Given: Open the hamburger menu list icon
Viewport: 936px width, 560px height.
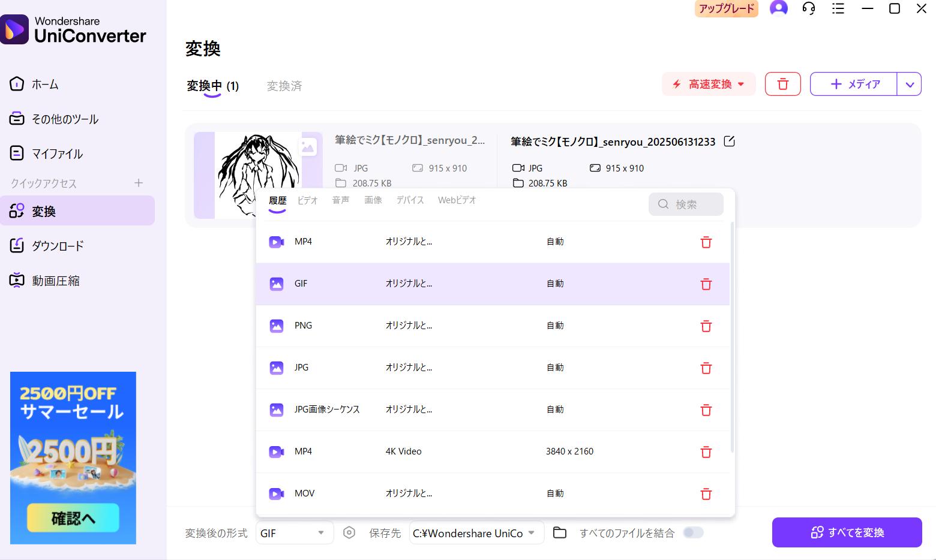Looking at the screenshot, I should click(x=838, y=8).
